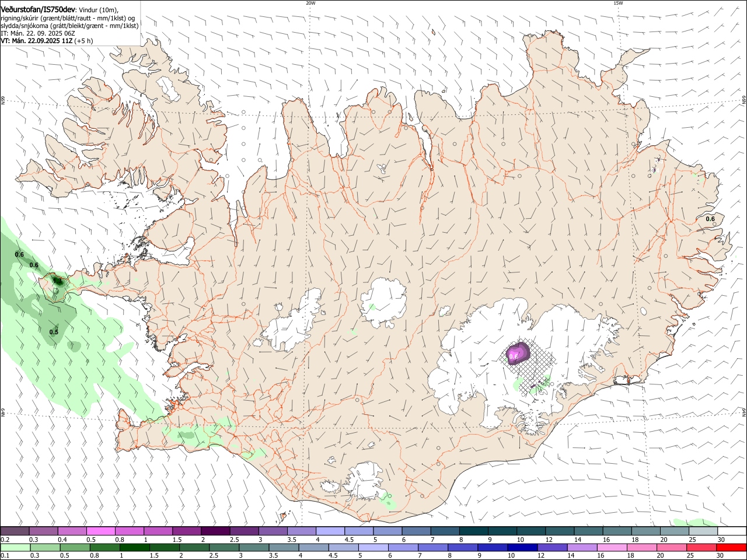Click the 20W longitude label

310,3
